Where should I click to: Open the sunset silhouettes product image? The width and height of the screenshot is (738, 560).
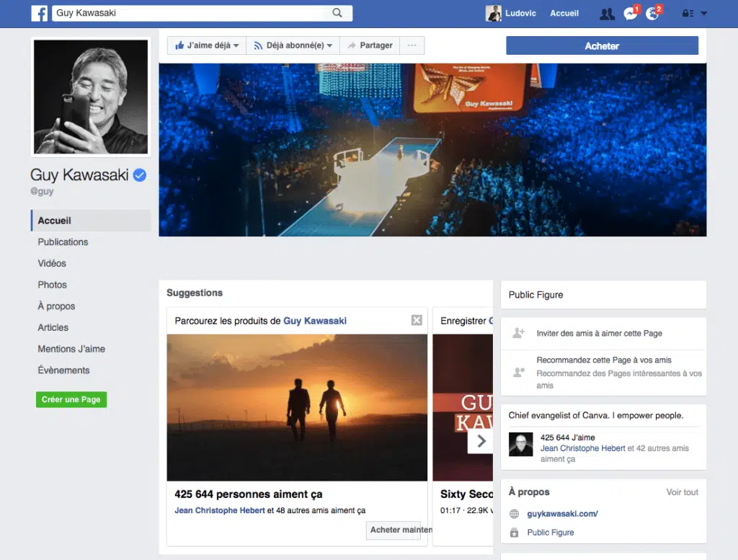click(x=297, y=407)
